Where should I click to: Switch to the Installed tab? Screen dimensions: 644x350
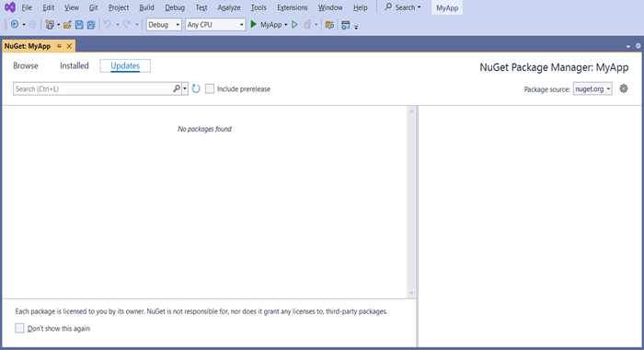pos(75,65)
